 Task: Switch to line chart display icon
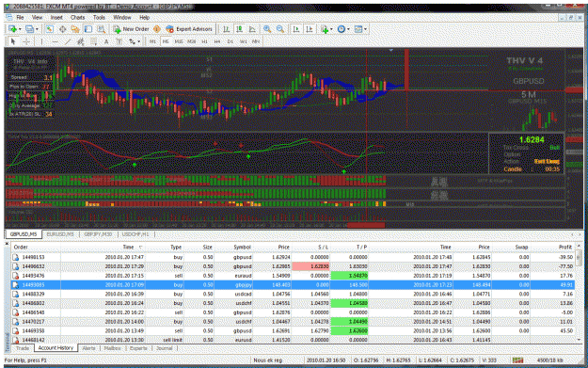(x=252, y=29)
